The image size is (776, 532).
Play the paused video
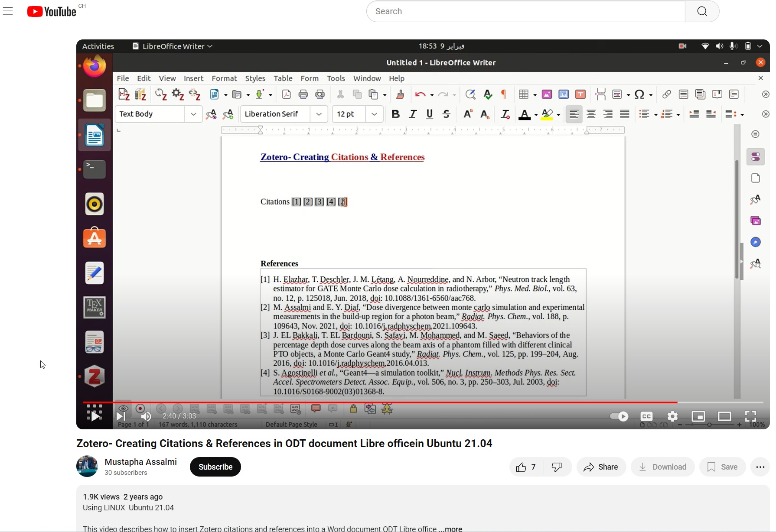coord(95,416)
